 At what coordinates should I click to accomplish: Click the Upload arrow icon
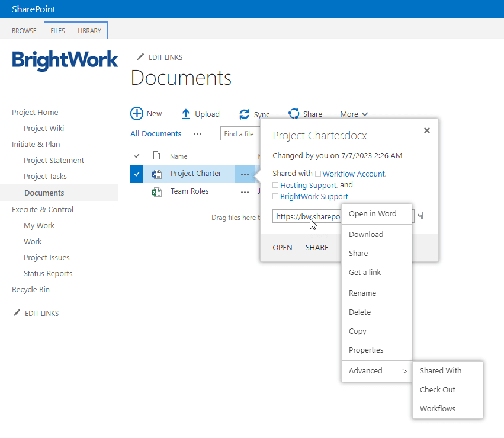tap(186, 114)
